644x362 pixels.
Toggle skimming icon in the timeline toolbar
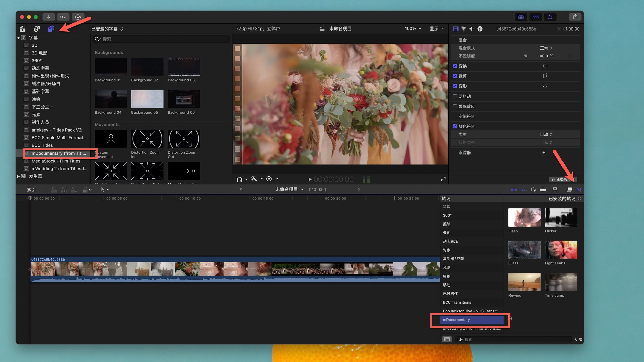(514, 190)
